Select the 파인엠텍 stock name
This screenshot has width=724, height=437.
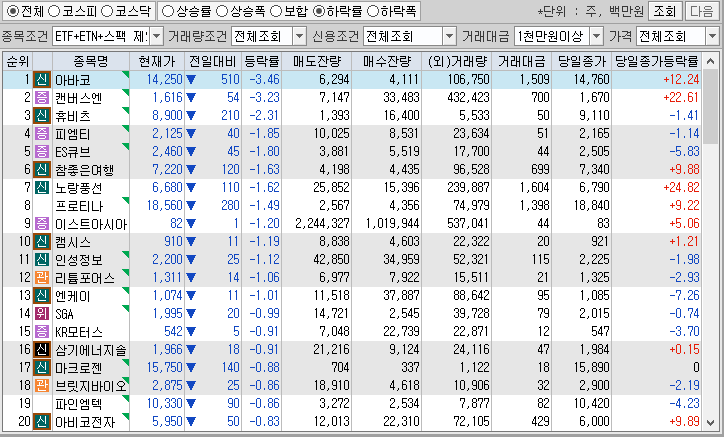pos(78,405)
